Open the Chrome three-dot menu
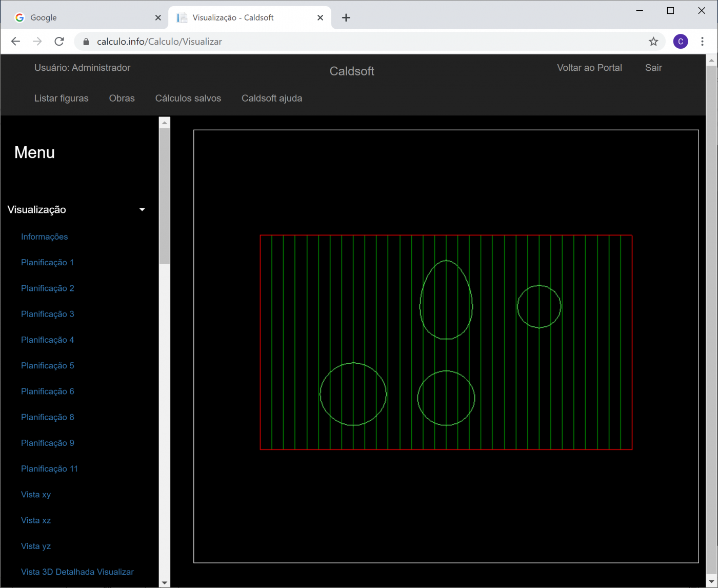718x588 pixels. click(702, 42)
